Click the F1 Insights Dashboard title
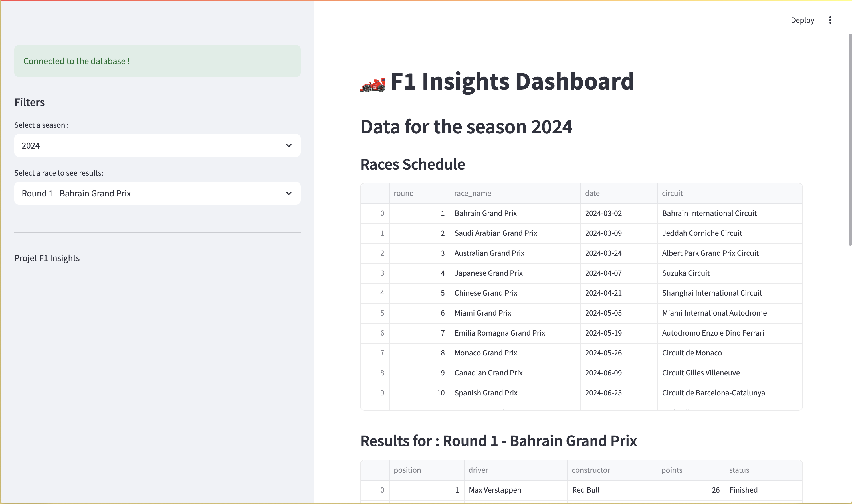 (x=497, y=82)
